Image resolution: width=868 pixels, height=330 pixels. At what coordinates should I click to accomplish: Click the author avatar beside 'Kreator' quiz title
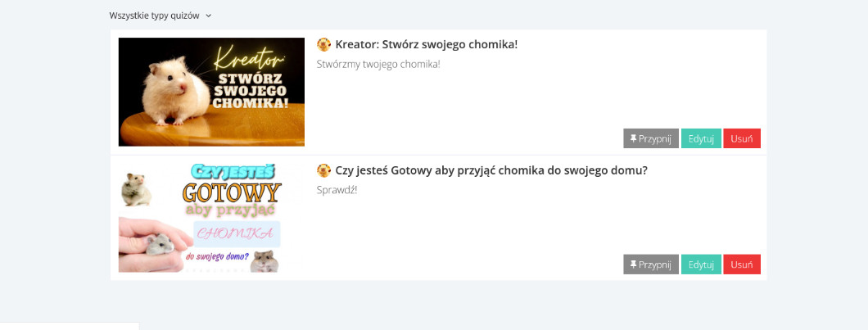click(x=323, y=45)
